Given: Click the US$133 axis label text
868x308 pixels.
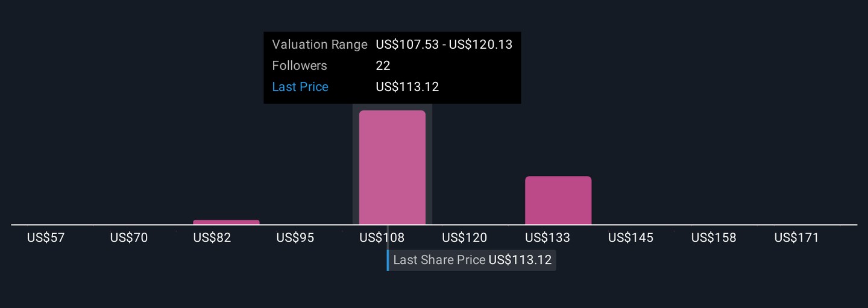Looking at the screenshot, I should (548, 237).
